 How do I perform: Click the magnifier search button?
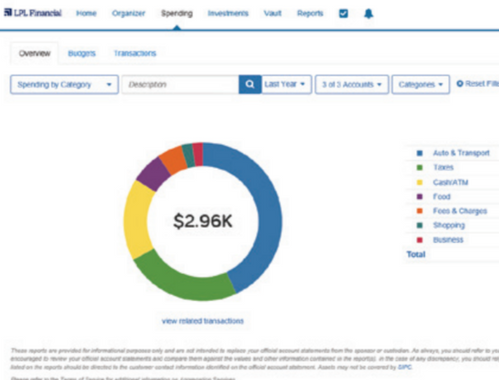pos(250,84)
